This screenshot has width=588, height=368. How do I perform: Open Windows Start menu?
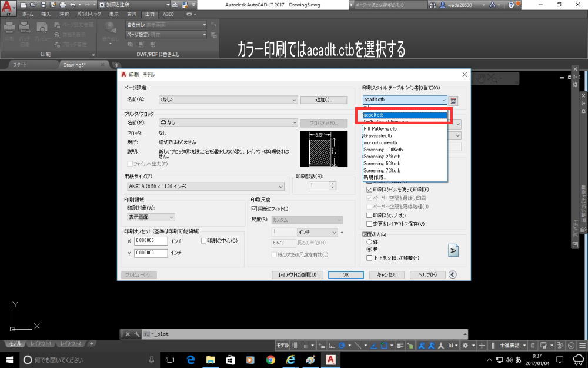[x=9, y=360]
